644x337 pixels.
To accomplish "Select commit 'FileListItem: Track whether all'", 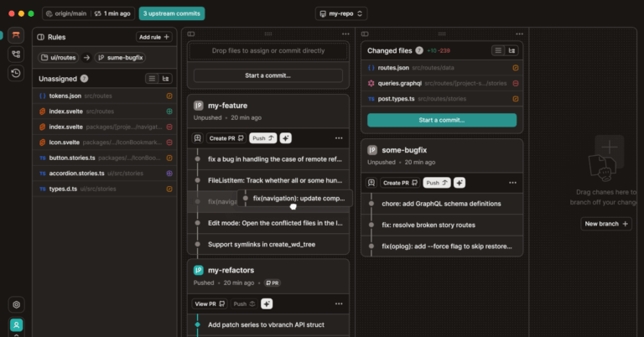I will pos(268,180).
